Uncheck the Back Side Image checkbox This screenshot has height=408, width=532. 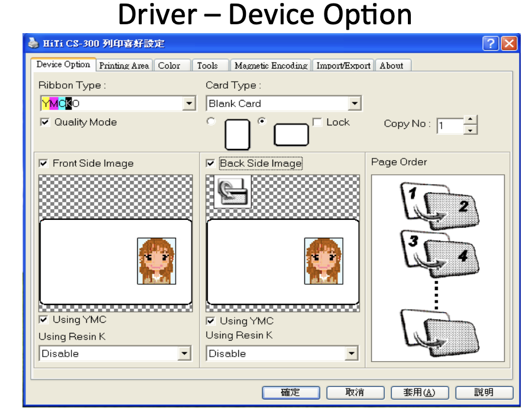210,163
